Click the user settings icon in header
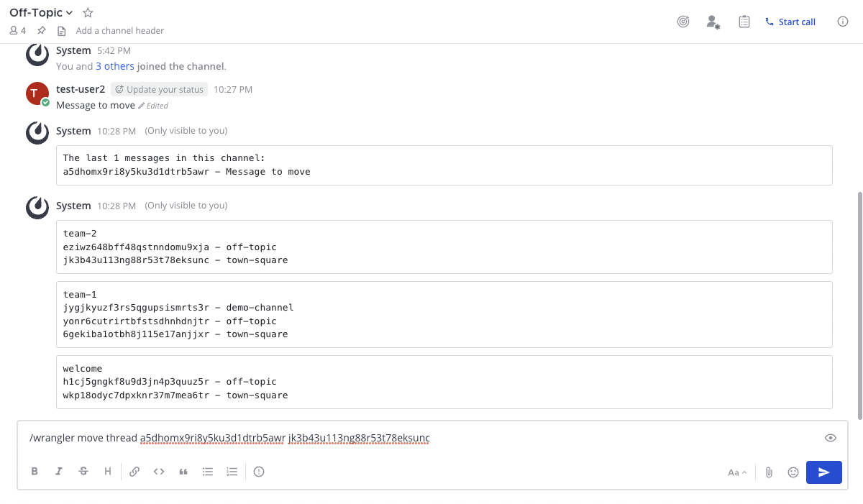863x504 pixels. click(x=713, y=22)
